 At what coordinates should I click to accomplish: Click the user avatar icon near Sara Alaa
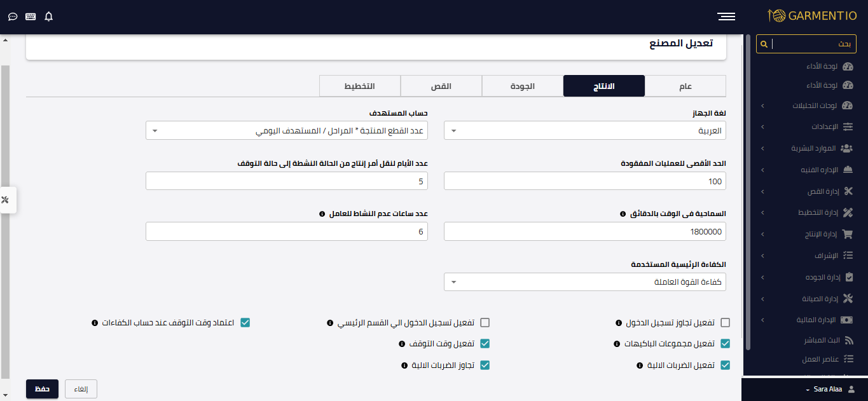(852, 389)
